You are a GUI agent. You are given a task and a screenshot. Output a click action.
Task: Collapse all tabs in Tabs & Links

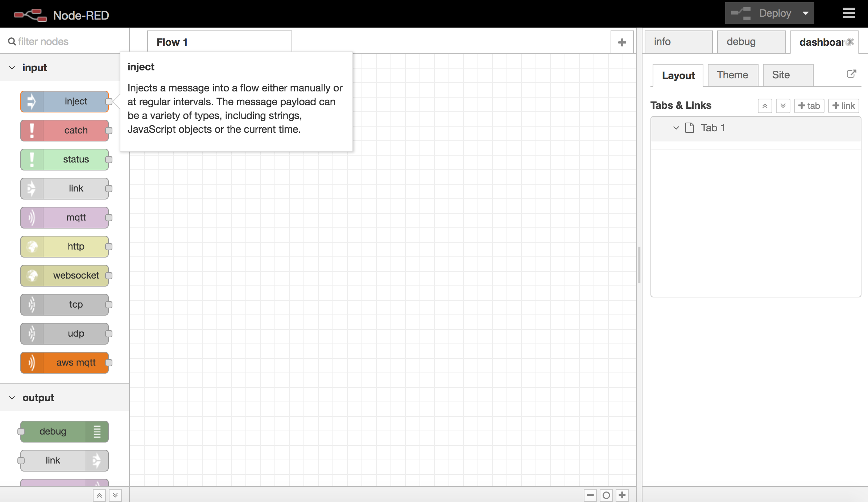[x=765, y=106]
